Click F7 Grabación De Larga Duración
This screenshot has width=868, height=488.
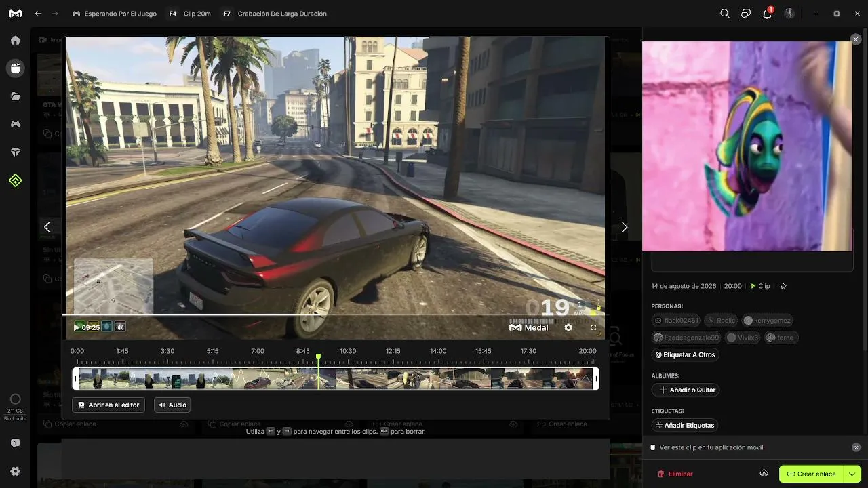(275, 14)
